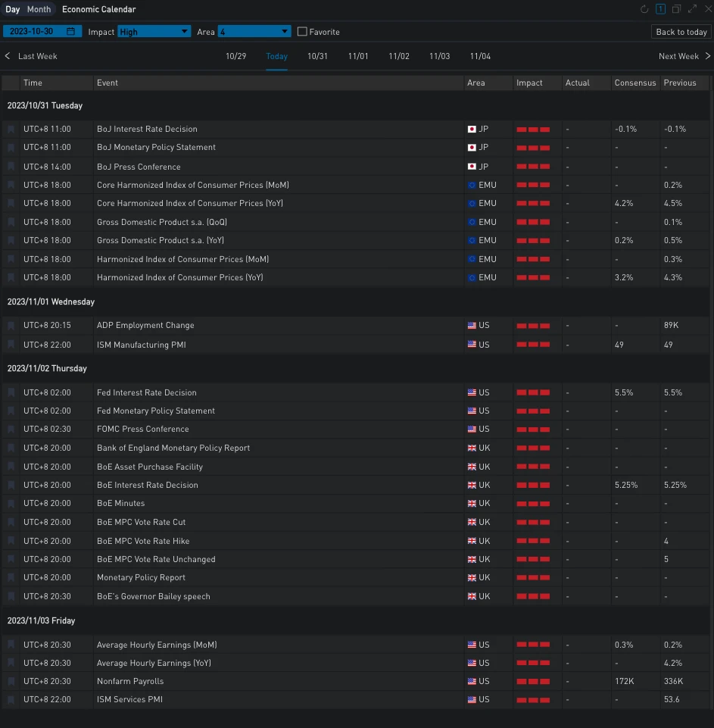Screen dimensions: 714x728
Task: Open the Impact dropdown
Action: 154,32
